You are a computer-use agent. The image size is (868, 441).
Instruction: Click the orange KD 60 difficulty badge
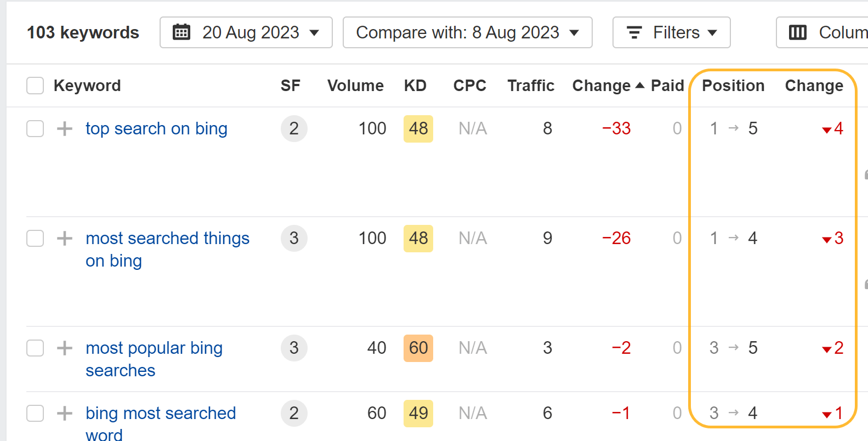[x=418, y=348]
